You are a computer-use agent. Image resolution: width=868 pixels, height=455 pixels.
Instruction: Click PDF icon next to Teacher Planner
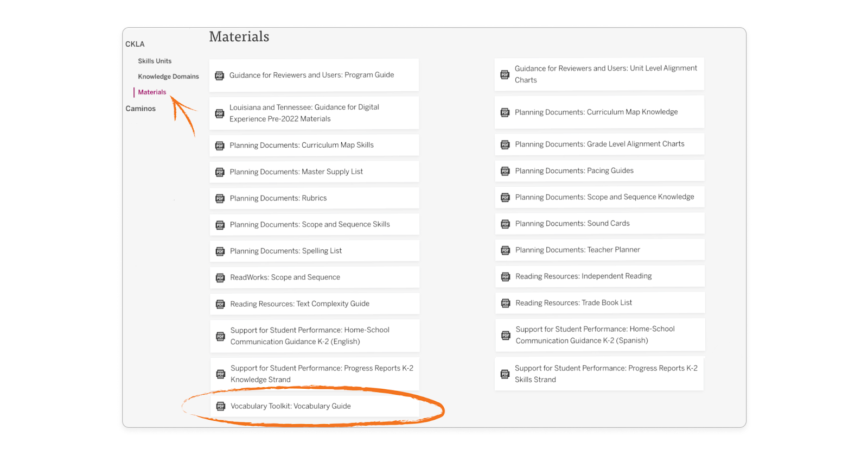pyautogui.click(x=505, y=250)
